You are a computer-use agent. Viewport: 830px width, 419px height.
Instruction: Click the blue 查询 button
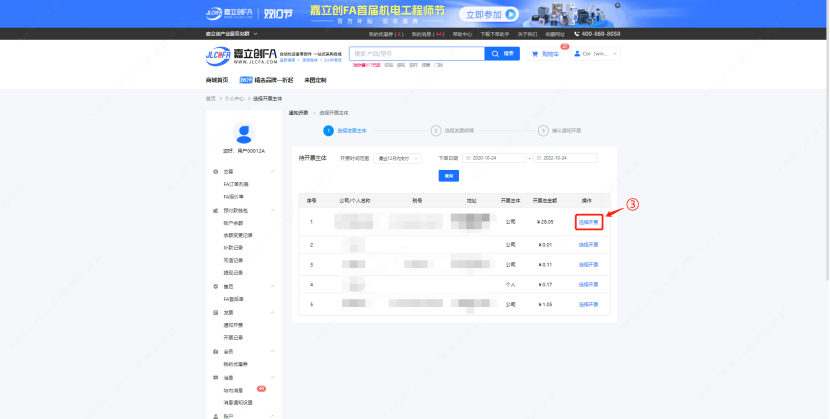pyautogui.click(x=449, y=176)
